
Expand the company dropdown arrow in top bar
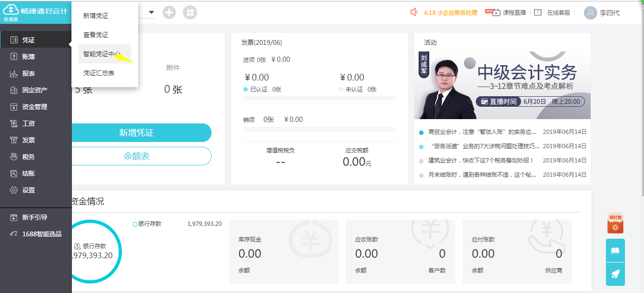151,12
